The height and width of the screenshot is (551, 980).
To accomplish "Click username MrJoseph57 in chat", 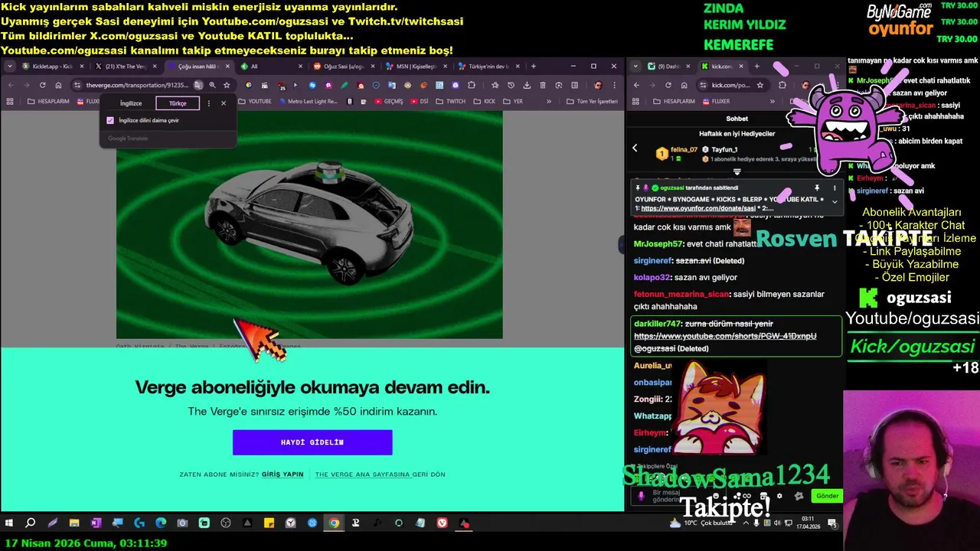I will [658, 244].
